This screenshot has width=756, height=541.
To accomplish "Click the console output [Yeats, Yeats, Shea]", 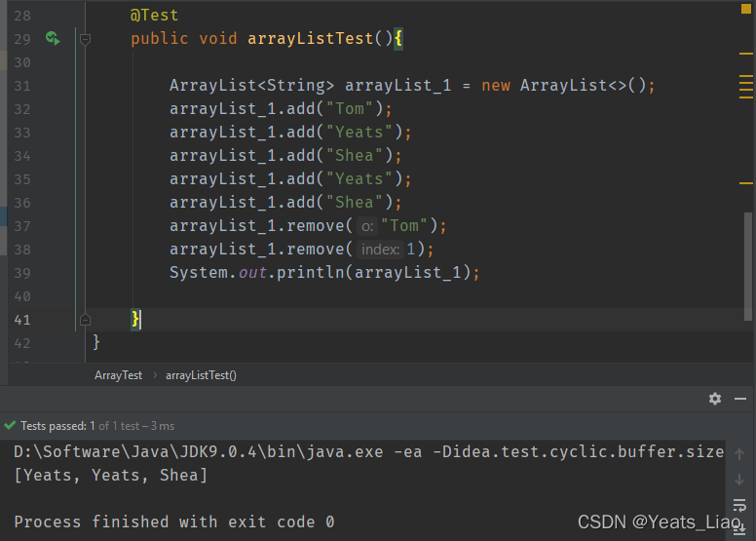I will (x=111, y=476).
